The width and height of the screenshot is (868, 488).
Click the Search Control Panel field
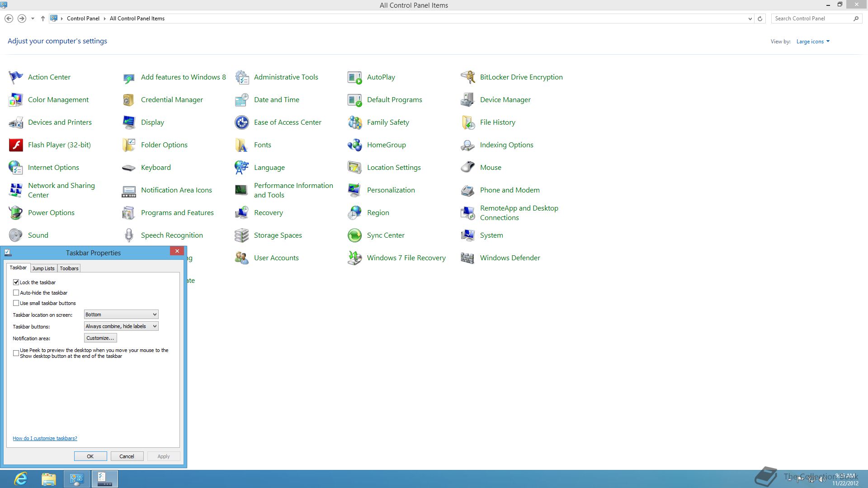811,19
